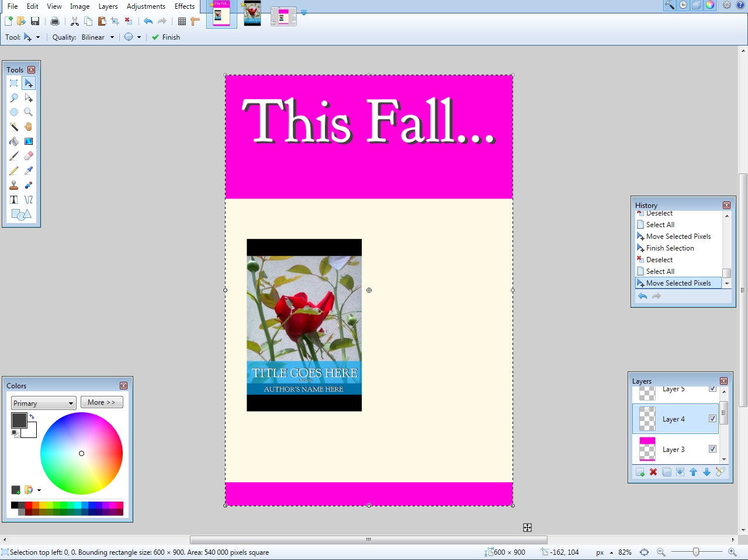Viewport: 748px width, 560px height.
Task: Click the zoom level slider
Action: point(695,552)
